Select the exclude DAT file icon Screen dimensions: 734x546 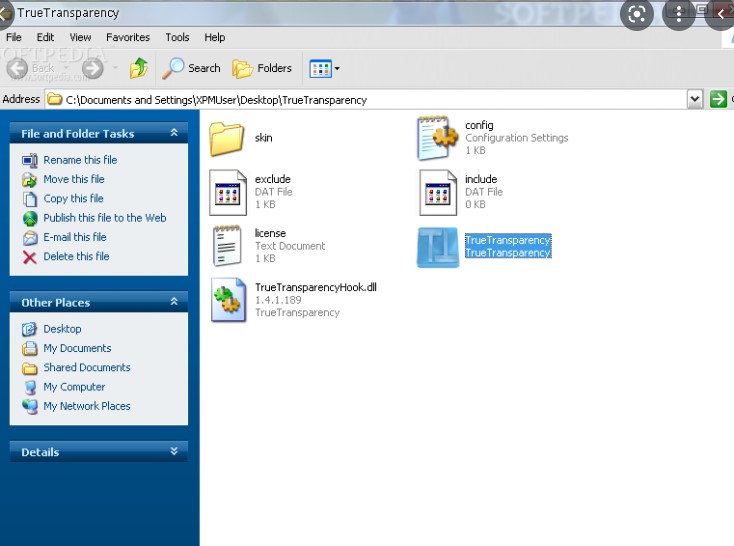[228, 192]
